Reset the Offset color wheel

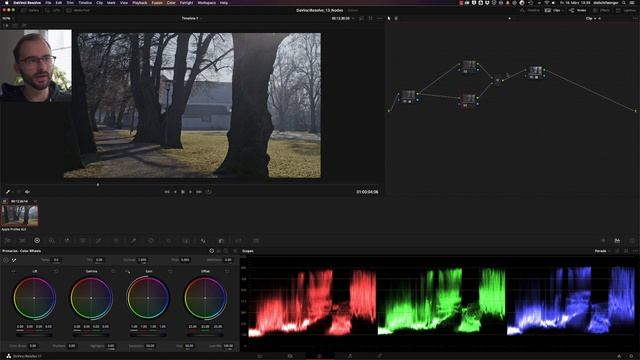227,271
